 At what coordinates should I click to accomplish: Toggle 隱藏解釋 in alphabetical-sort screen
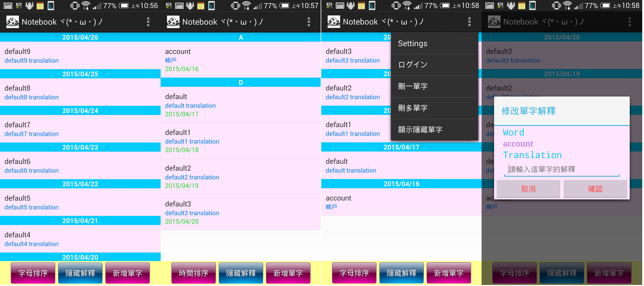(x=241, y=273)
